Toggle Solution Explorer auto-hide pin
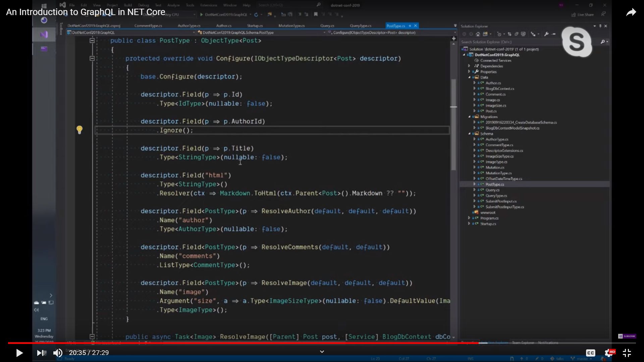This screenshot has width=644, height=362. [x=600, y=26]
